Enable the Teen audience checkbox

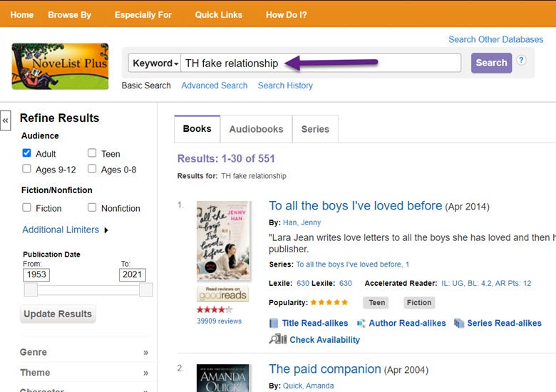[x=92, y=153]
